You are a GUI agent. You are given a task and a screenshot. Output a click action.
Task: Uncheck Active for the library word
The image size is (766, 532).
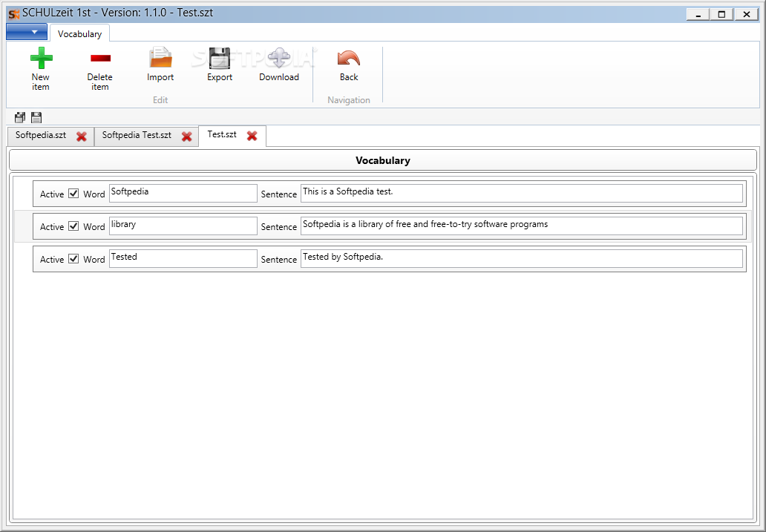[x=73, y=226]
